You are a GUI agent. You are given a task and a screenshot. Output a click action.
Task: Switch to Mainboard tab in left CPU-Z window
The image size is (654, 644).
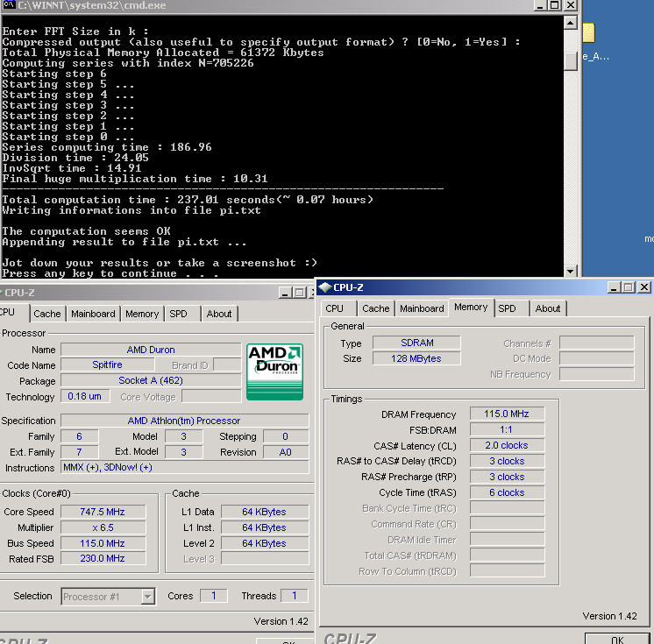pyautogui.click(x=93, y=314)
